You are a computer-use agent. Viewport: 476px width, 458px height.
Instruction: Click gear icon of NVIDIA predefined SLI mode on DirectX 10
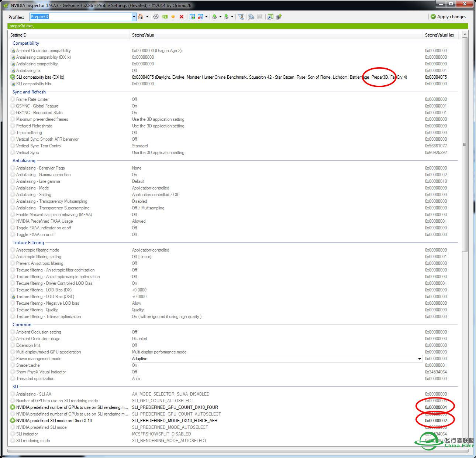point(13,421)
